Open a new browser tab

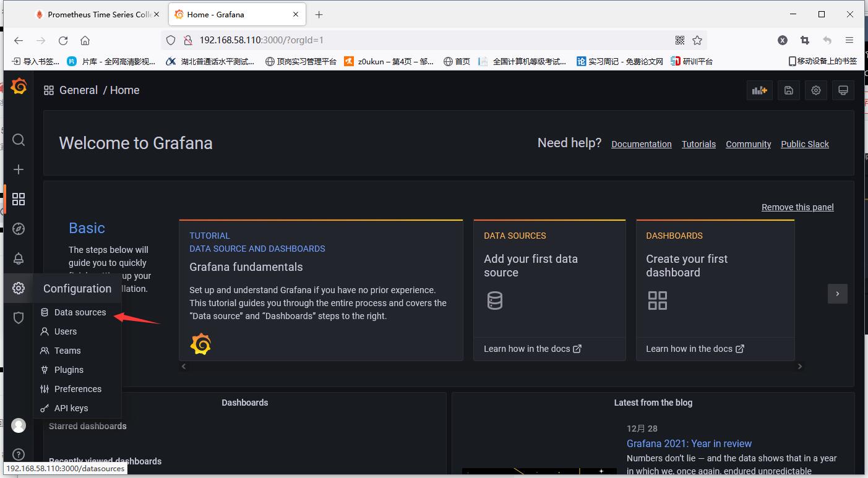pos(319,14)
